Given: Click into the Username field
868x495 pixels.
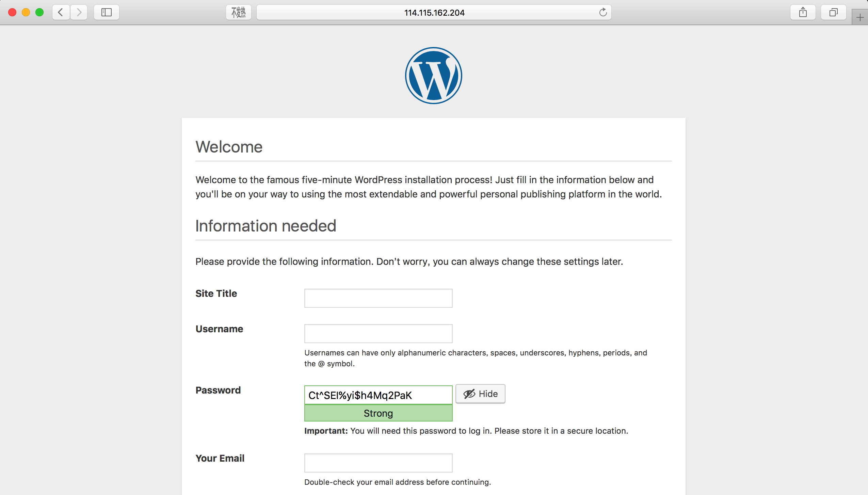Looking at the screenshot, I should (378, 334).
